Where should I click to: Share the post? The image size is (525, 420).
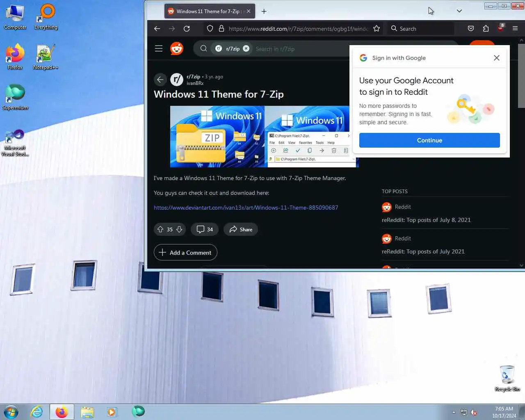tap(241, 229)
